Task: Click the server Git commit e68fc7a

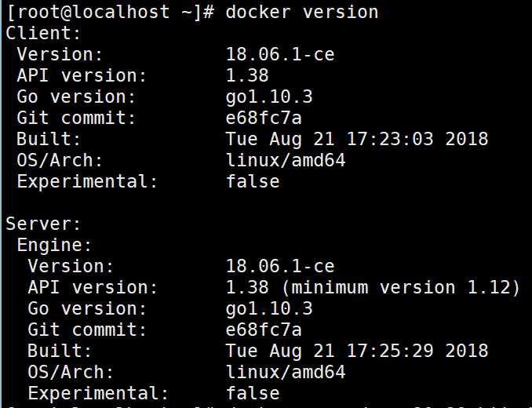Action: (264, 330)
